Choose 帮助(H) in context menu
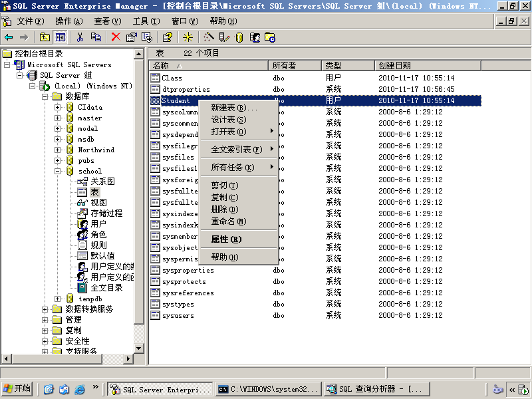532x399 pixels. [x=239, y=257]
